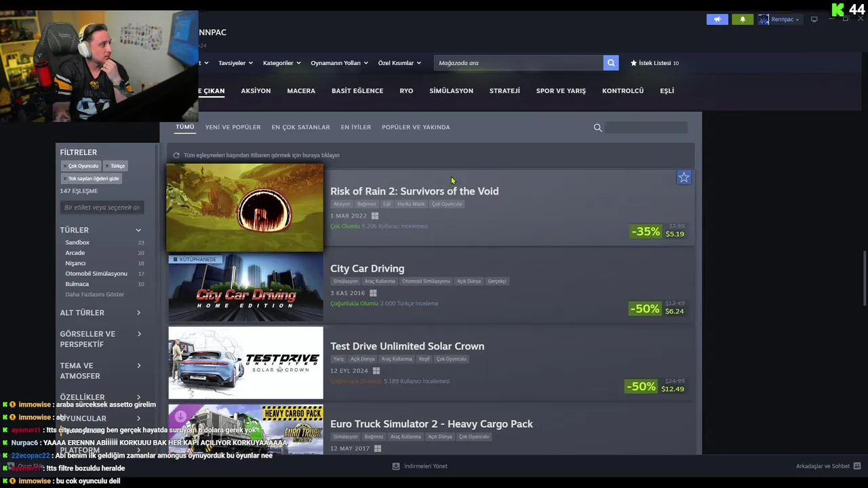The height and width of the screenshot is (488, 868).
Task: Select the MACERA category tab
Action: click(x=301, y=91)
